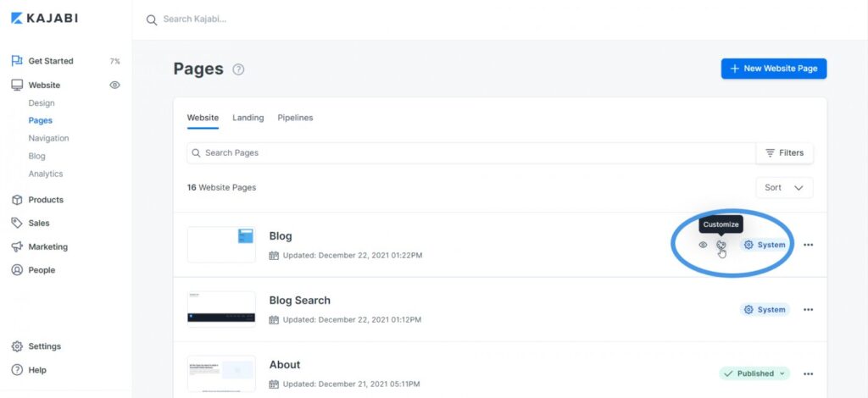Click the calendar icon under Blog Search
Viewport: 868px width, 398px height.
(x=274, y=319)
